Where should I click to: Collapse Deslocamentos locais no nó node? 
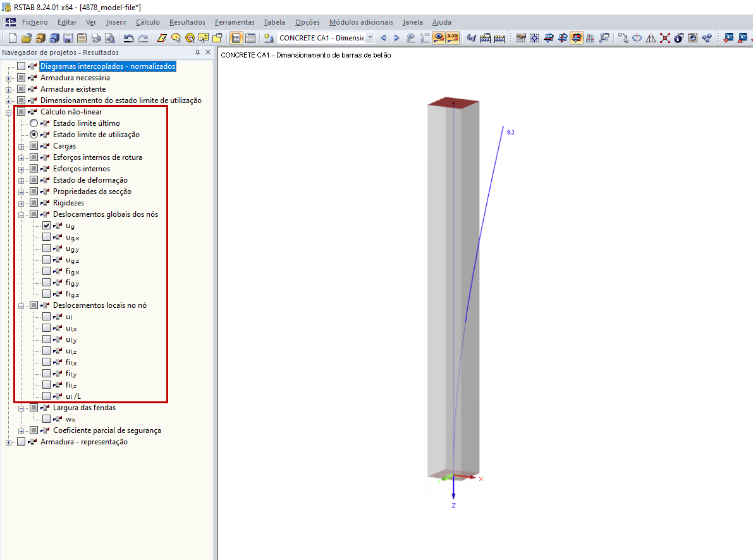point(21,306)
